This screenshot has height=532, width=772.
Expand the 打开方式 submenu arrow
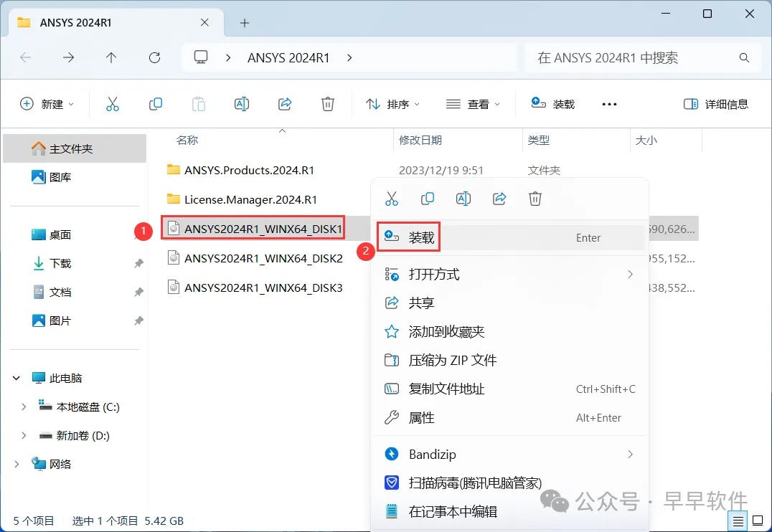(630, 274)
